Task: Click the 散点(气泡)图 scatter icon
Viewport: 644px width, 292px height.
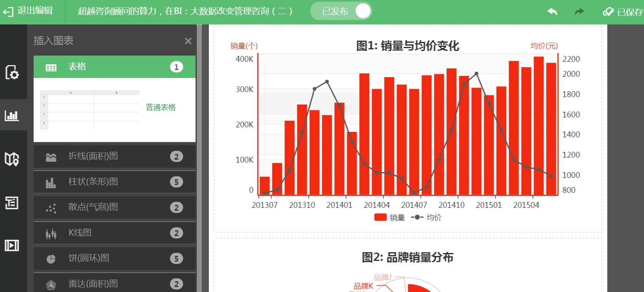Action: point(51,209)
